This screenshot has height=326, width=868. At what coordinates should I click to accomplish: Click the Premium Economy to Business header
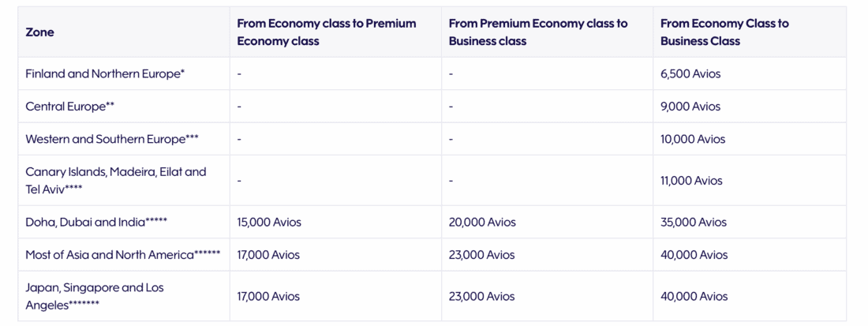(538, 32)
